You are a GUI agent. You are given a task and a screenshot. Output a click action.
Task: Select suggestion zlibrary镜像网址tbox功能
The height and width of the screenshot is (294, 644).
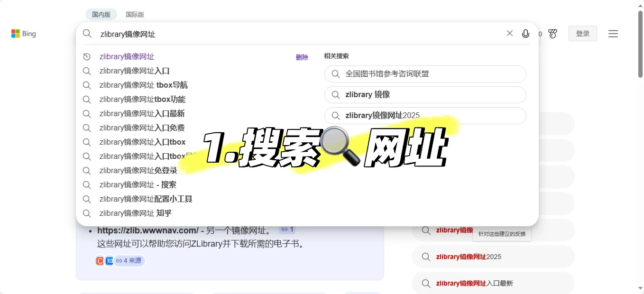point(142,100)
